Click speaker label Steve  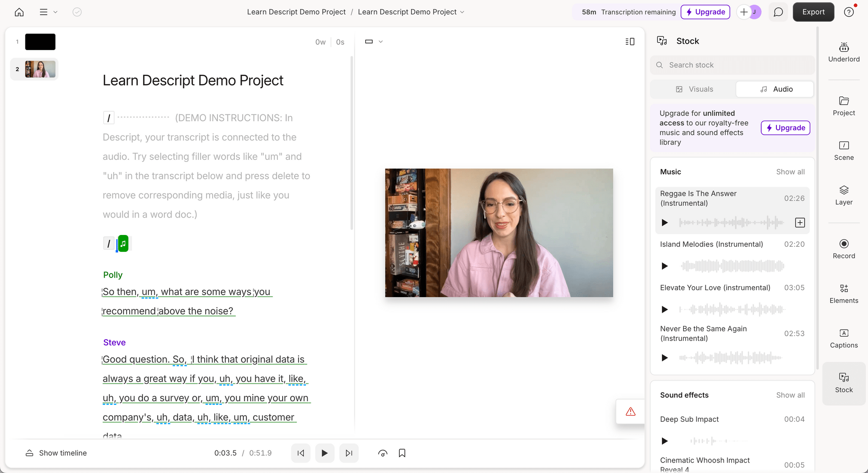114,343
